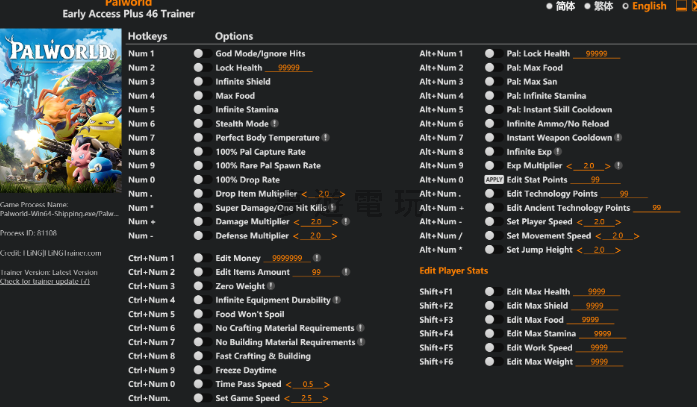Viewport: 697px width, 407px height.
Task: Click Alt+Num 6 hotkey label
Action: pyautogui.click(x=441, y=124)
